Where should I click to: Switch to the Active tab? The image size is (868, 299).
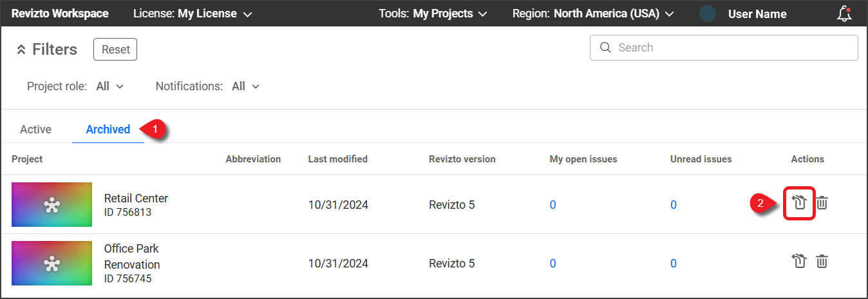35,129
